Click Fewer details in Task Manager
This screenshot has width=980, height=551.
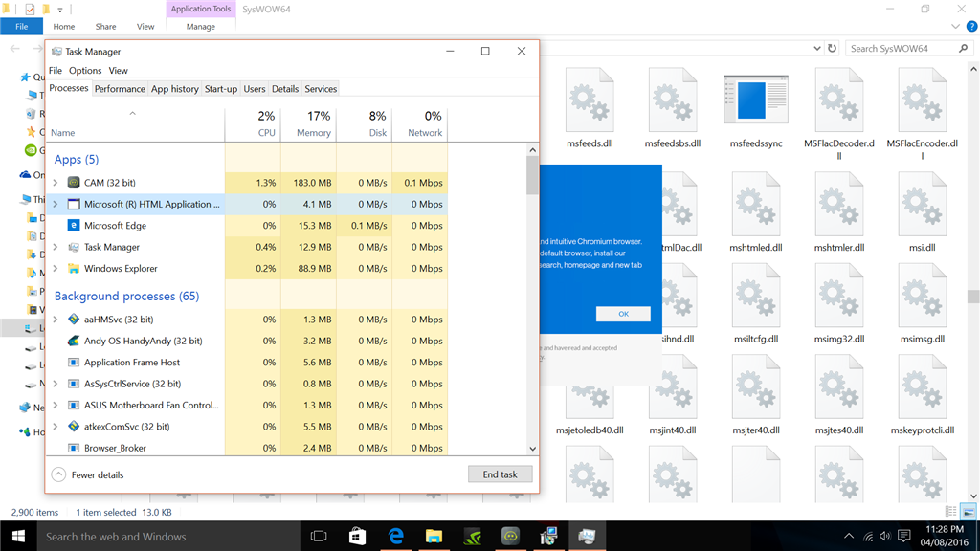click(x=88, y=474)
